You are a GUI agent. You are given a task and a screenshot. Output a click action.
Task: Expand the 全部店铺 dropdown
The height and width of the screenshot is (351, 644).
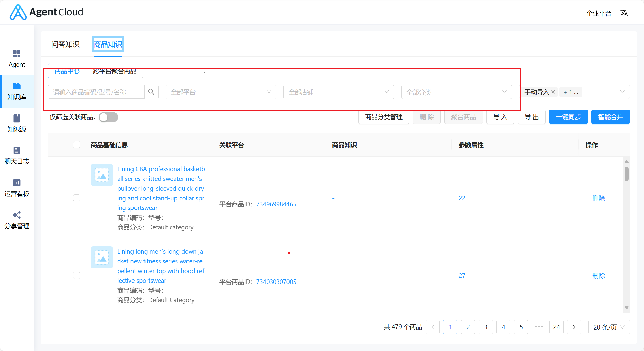pos(339,92)
